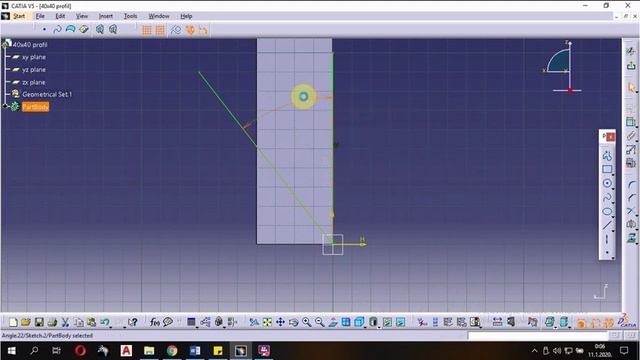Select the Axis tool

607,240
